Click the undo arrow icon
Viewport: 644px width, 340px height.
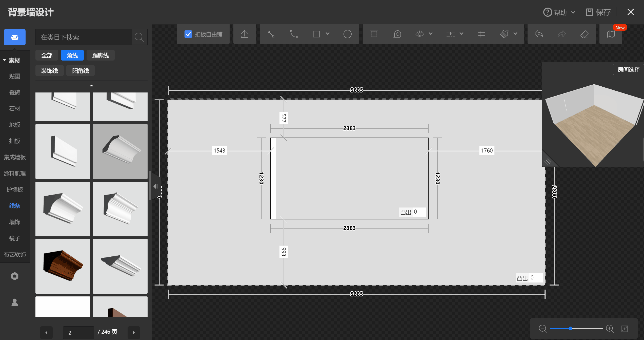pos(539,34)
